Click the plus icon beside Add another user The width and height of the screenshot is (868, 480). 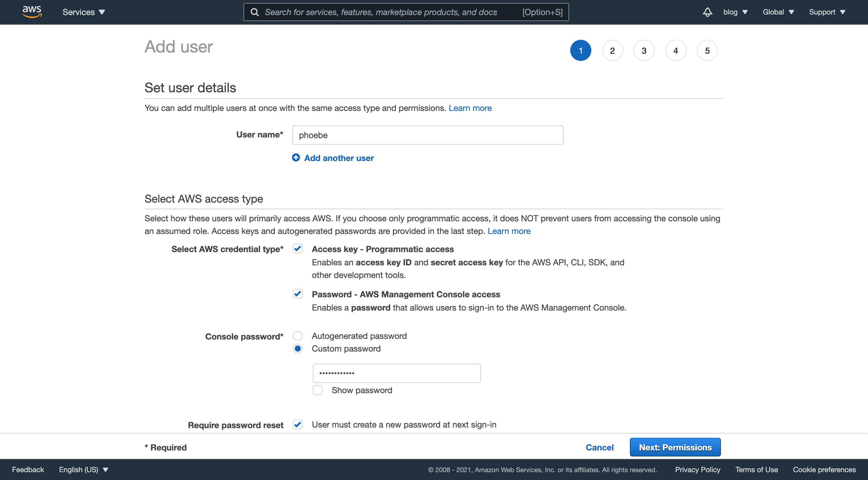[296, 158]
